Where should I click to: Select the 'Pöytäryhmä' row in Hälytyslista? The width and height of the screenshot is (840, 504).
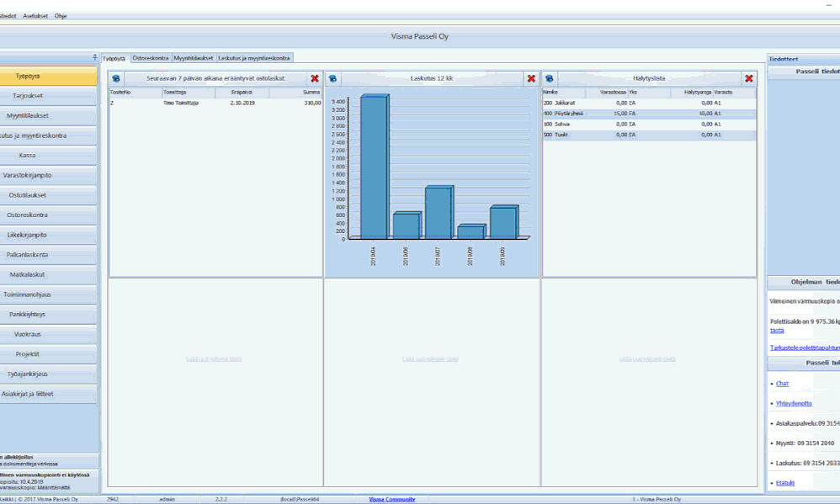pos(649,114)
